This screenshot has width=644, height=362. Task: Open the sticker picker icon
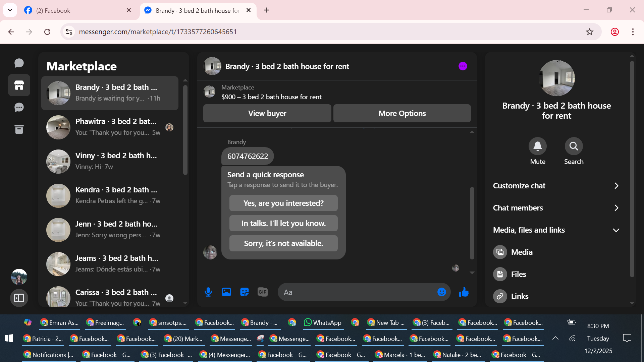pyautogui.click(x=245, y=292)
